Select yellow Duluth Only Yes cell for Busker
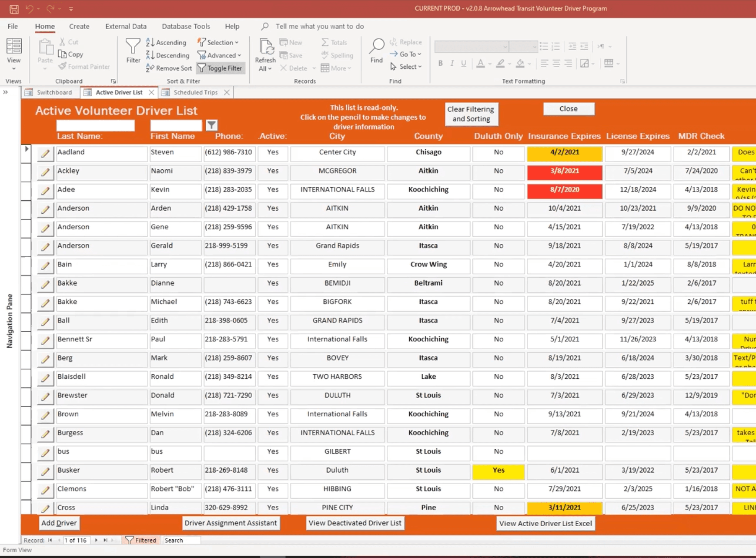 [x=498, y=472]
